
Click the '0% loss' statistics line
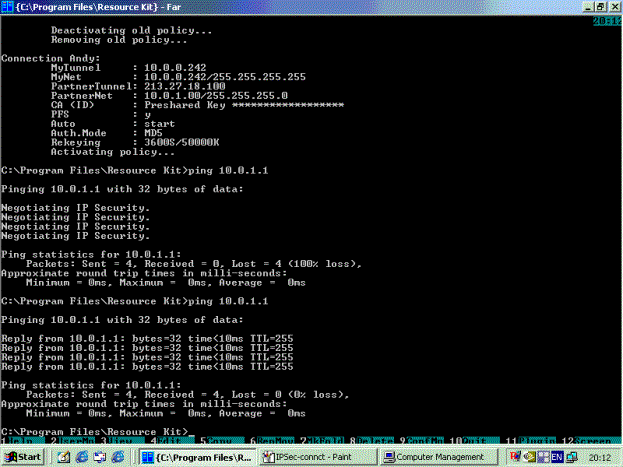[188, 395]
